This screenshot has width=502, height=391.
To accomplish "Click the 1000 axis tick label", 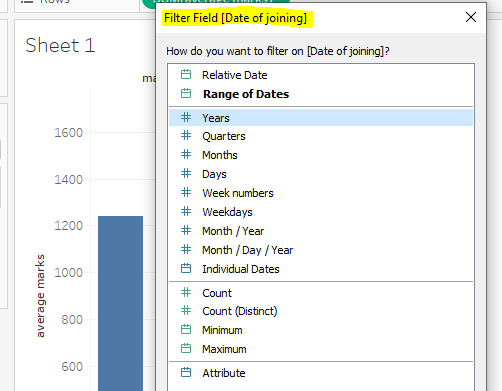I will pos(68,273).
